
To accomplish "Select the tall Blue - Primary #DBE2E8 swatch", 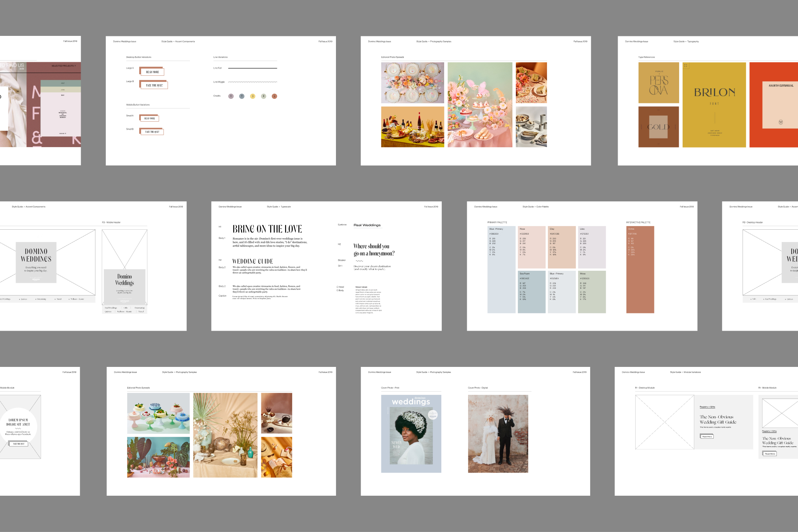I will pyautogui.click(x=501, y=270).
